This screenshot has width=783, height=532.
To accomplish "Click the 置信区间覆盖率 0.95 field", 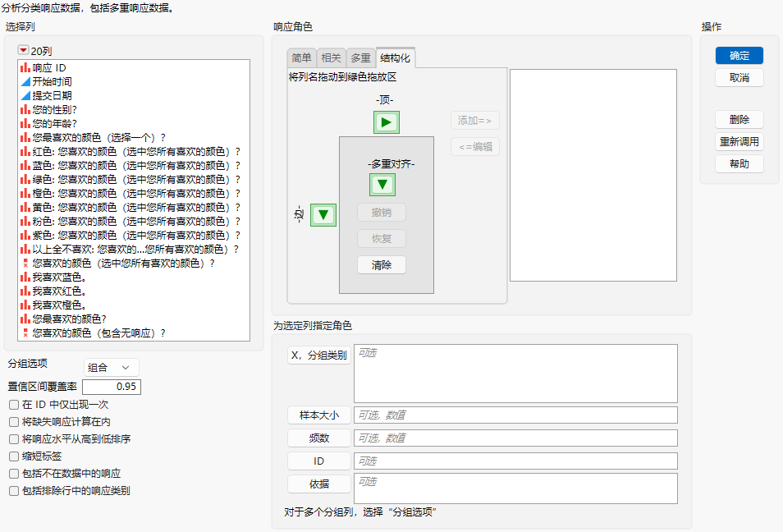I will point(112,387).
